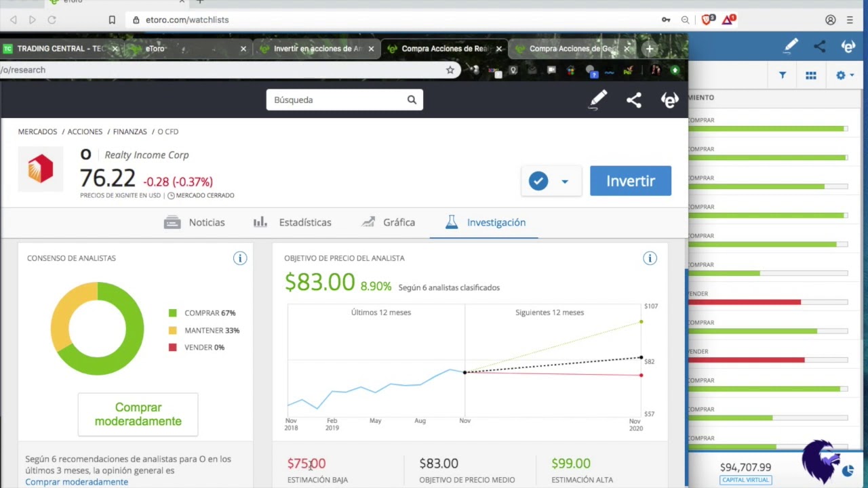868x488 pixels.
Task: Click the $83.00 price target heading
Action: (319, 282)
